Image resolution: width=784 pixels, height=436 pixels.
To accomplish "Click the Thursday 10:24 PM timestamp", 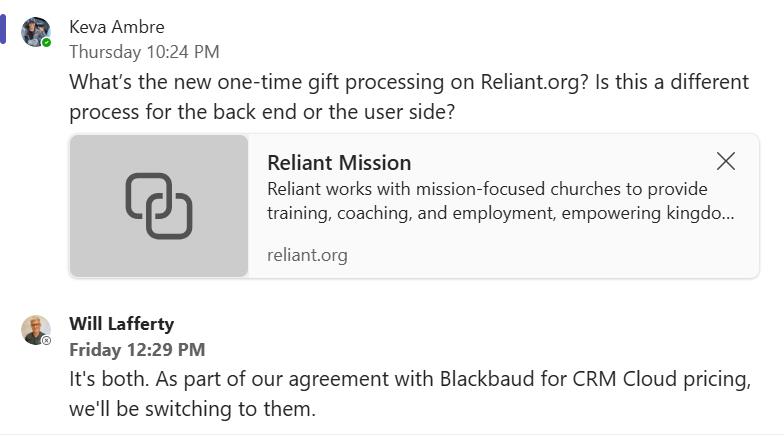I will pyautogui.click(x=144, y=51).
